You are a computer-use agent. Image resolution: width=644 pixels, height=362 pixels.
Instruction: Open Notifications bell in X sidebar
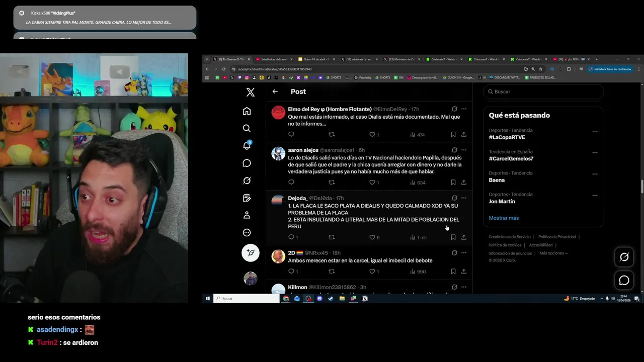[x=247, y=145]
